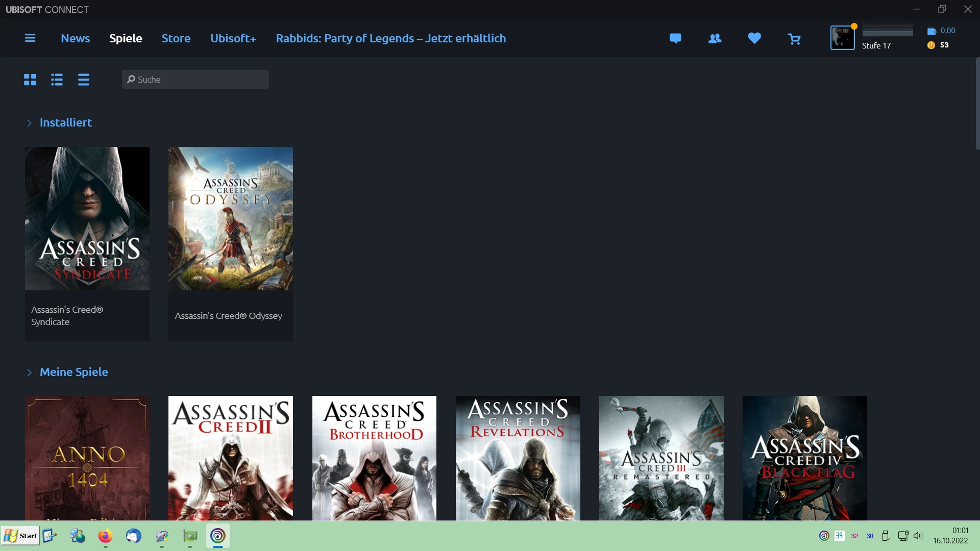980x551 pixels.
Task: Open the hamburger main menu
Action: click(30, 38)
